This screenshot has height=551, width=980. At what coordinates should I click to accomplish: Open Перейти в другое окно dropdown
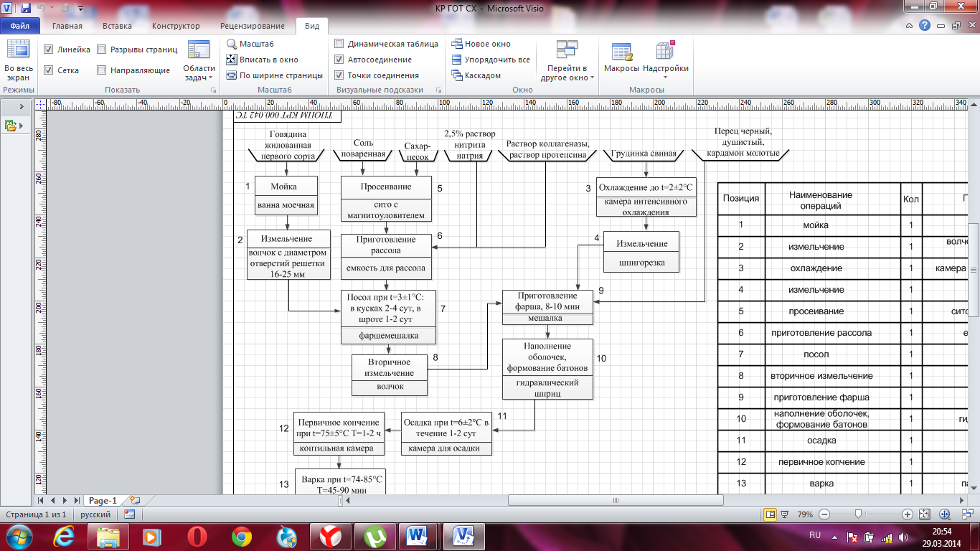[567, 61]
